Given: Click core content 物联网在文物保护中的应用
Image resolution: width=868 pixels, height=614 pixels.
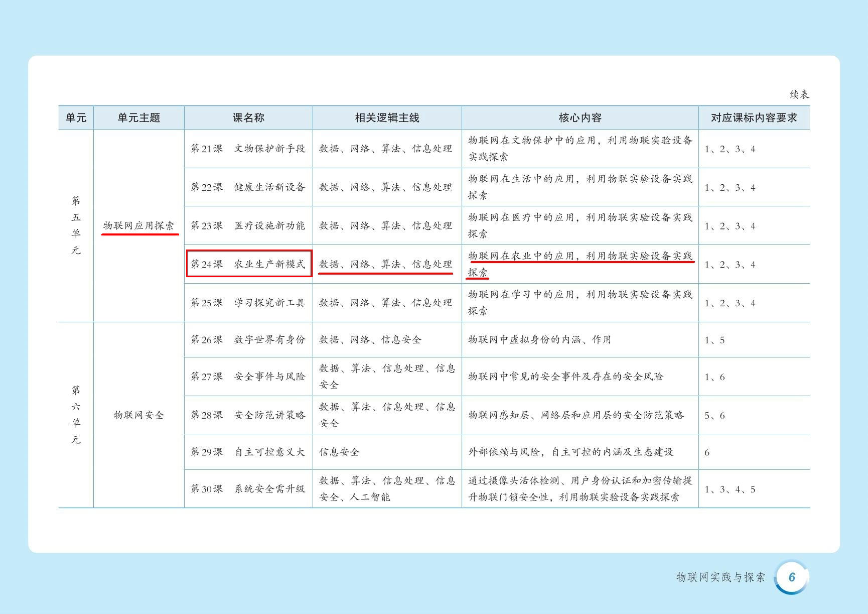Looking at the screenshot, I should [581, 149].
